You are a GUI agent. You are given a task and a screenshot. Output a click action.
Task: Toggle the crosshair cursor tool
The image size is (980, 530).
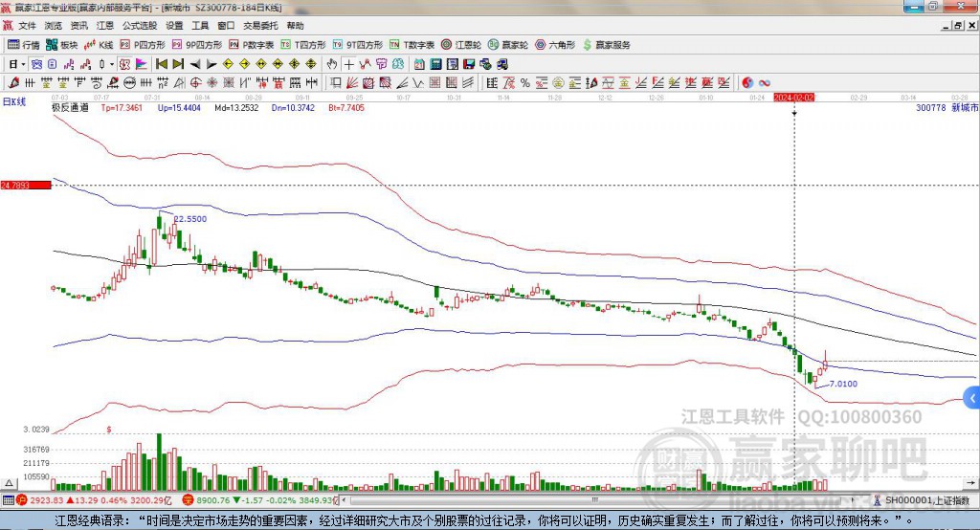tap(348, 64)
